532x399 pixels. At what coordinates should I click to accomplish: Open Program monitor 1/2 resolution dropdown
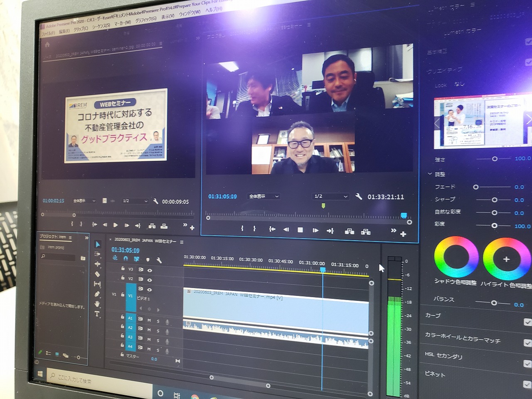(x=330, y=196)
